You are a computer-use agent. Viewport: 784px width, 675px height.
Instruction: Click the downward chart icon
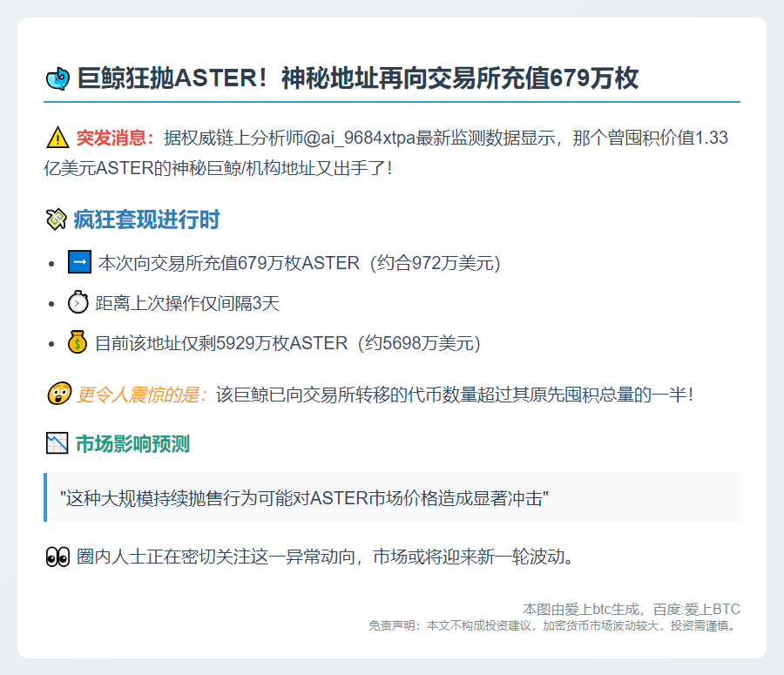57,444
